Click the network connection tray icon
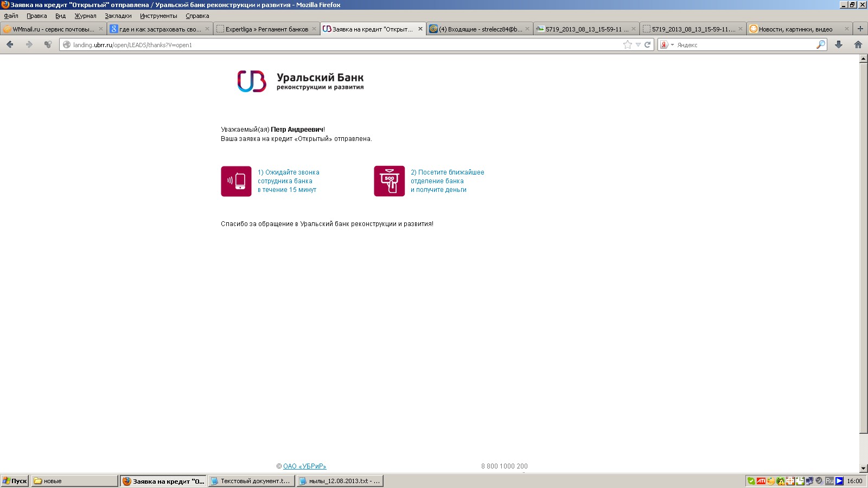The image size is (868, 488). 809,481
